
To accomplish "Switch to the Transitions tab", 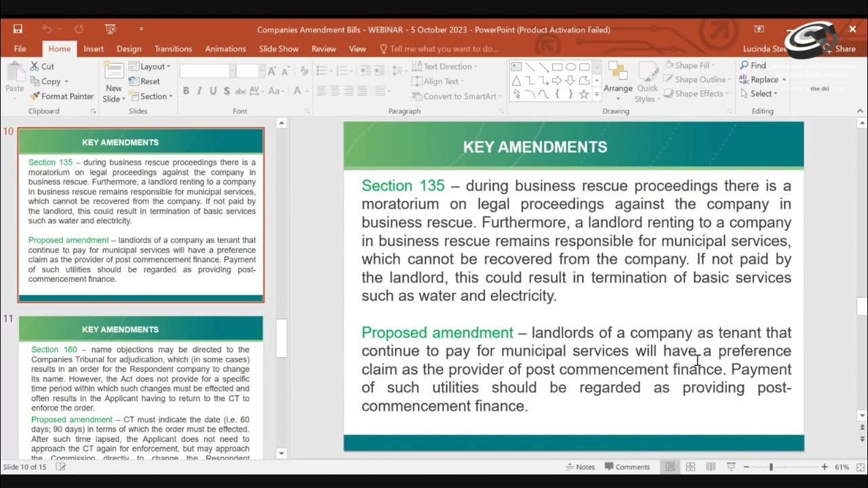I will tap(173, 49).
